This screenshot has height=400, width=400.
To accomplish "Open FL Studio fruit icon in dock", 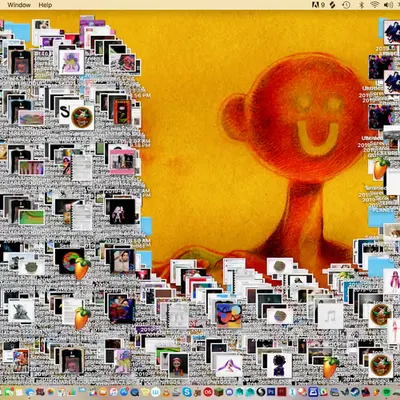I will point(377,392).
